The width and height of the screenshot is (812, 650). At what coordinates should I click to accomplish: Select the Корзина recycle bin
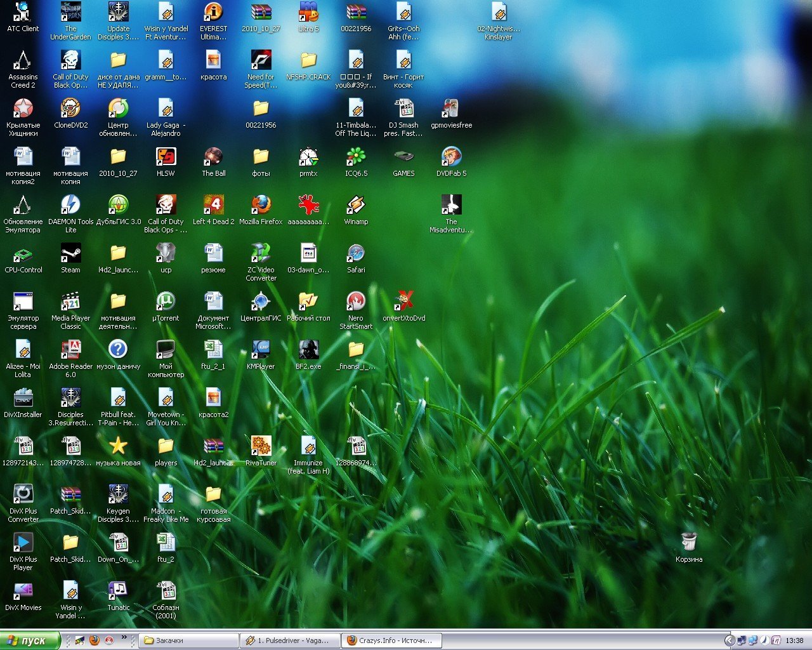click(689, 543)
